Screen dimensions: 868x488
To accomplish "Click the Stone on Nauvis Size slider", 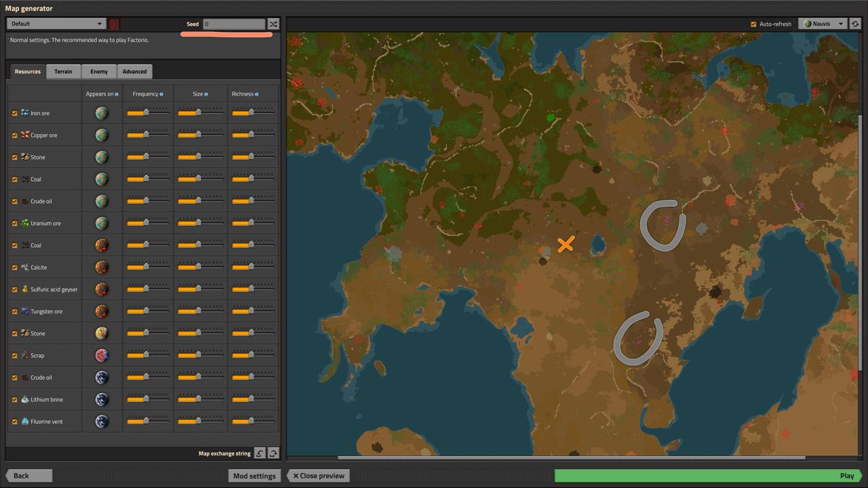I will point(199,157).
